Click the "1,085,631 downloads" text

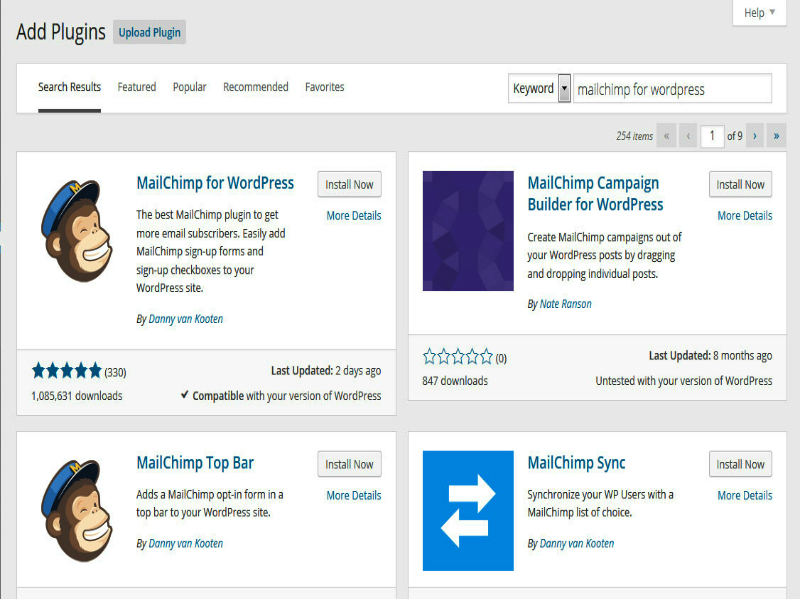pos(77,396)
